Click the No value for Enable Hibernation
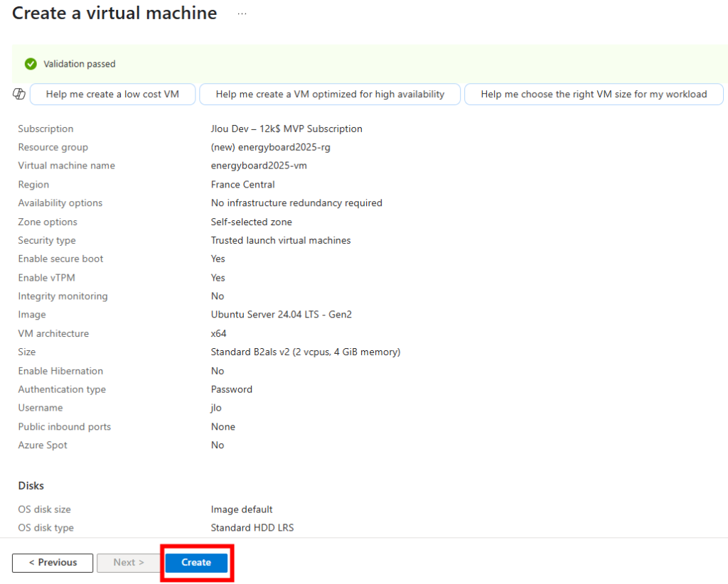 click(218, 371)
